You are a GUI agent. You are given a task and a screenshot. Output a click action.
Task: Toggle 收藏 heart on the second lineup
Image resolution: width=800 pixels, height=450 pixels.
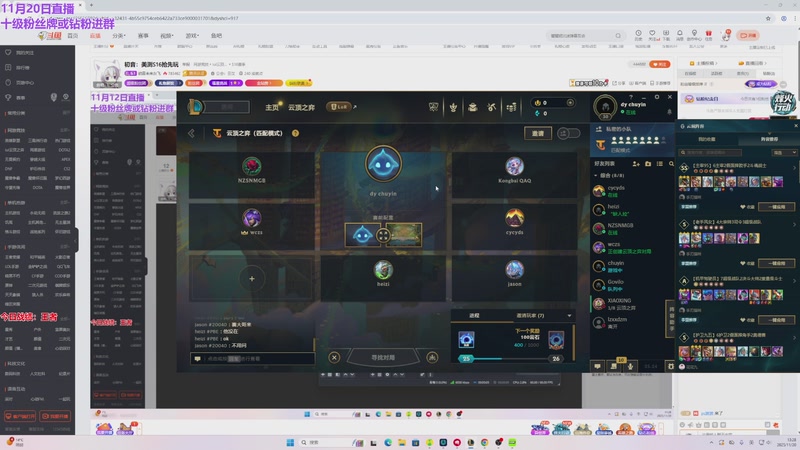(747, 263)
